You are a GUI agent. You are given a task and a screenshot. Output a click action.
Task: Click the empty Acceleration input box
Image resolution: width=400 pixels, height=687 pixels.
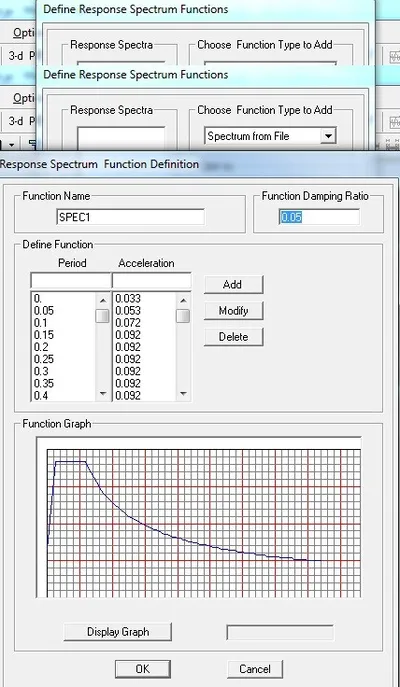pyautogui.click(x=152, y=280)
